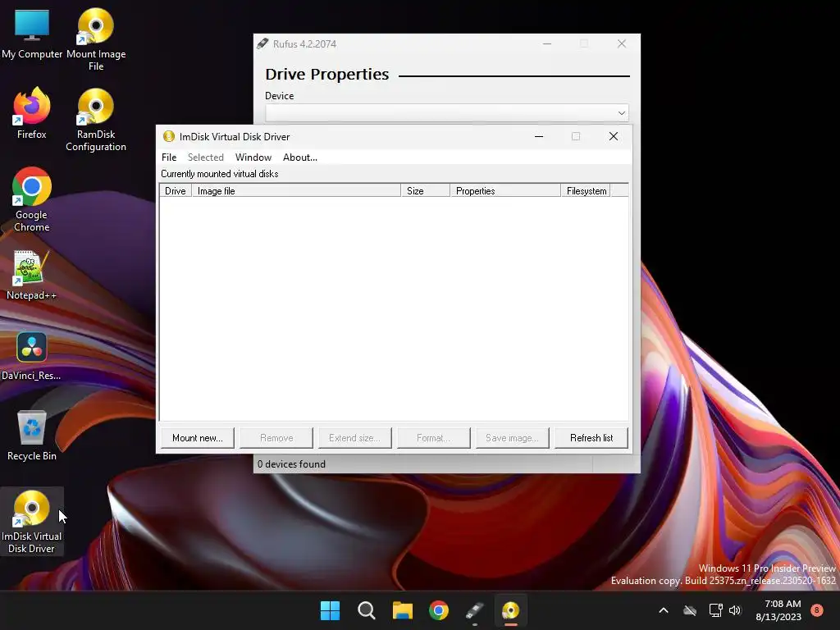840x630 pixels.
Task: Sort by the Drive column header
Action: [176, 190]
